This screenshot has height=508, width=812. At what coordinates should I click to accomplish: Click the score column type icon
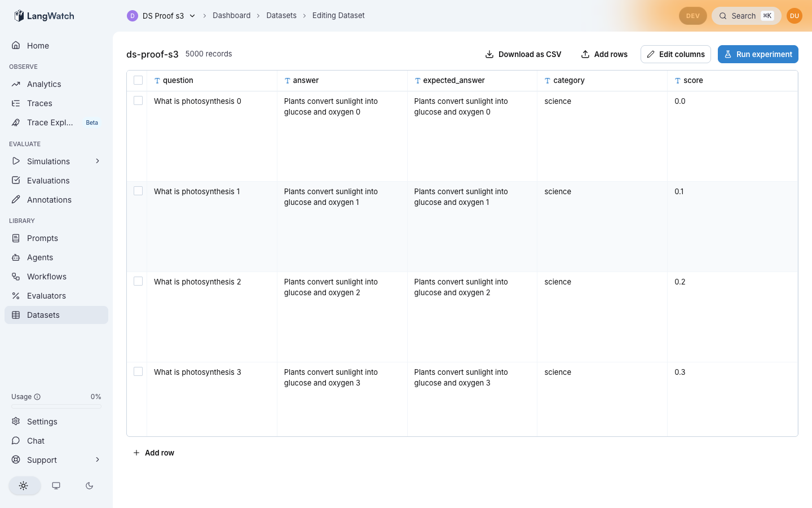click(678, 81)
